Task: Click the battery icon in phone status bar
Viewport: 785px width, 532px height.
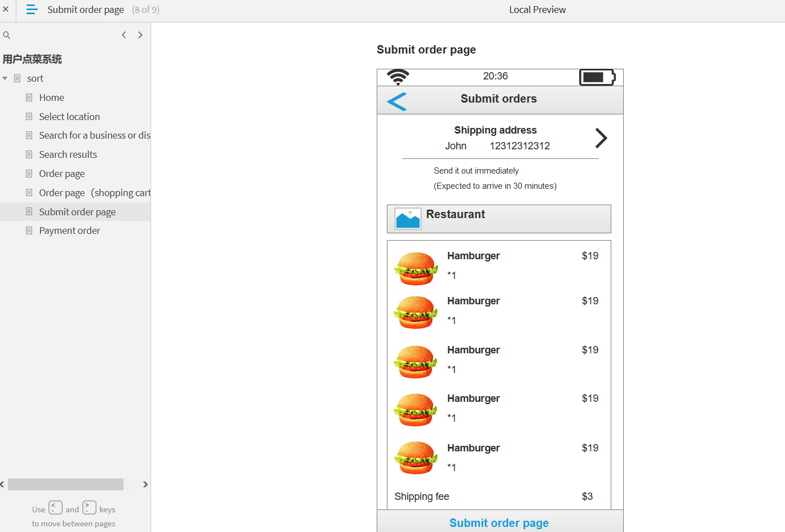Action: pyautogui.click(x=597, y=77)
